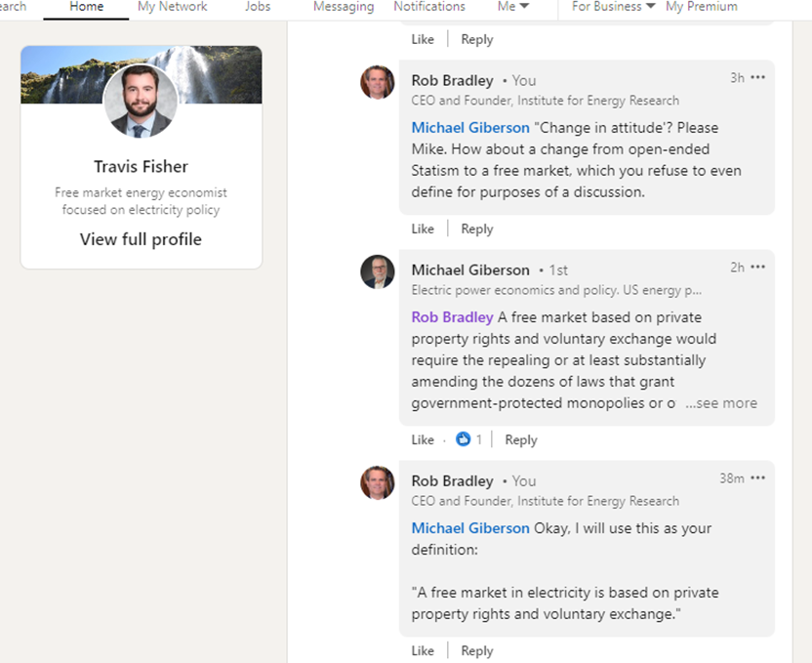Go to My Network tab
The image size is (812, 663).
pyautogui.click(x=172, y=7)
